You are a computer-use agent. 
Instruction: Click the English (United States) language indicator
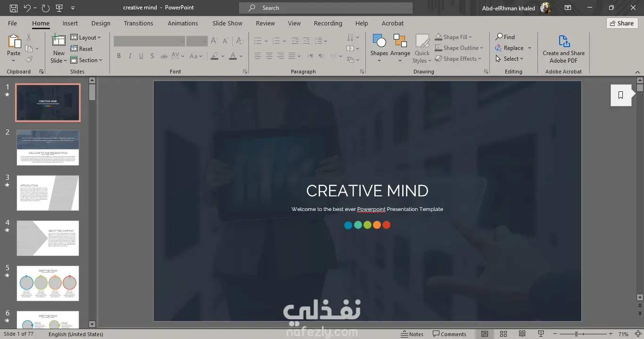[76, 334]
